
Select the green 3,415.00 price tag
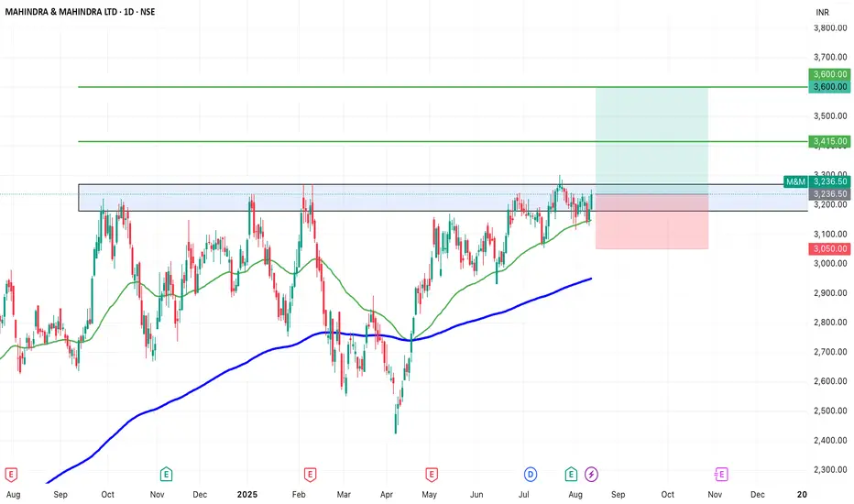(829, 141)
